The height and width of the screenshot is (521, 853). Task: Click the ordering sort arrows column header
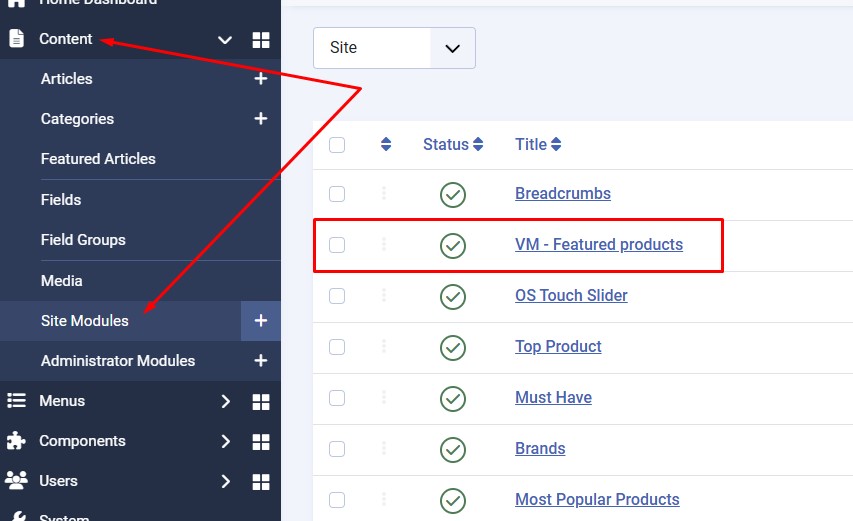[x=386, y=145]
